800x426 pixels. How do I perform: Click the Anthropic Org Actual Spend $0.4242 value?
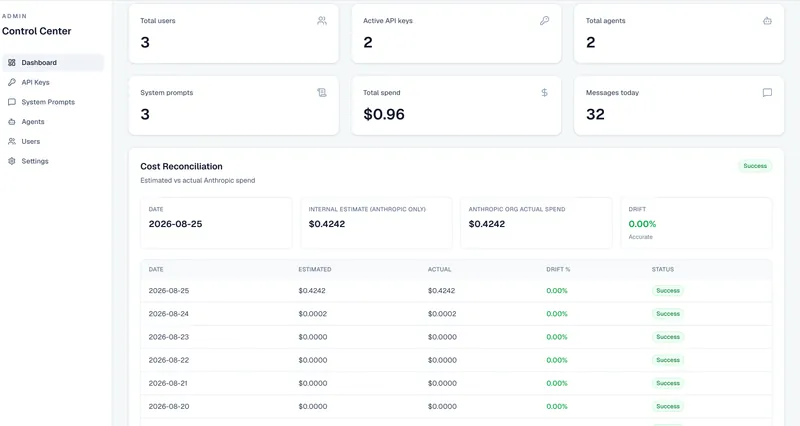[487, 224]
